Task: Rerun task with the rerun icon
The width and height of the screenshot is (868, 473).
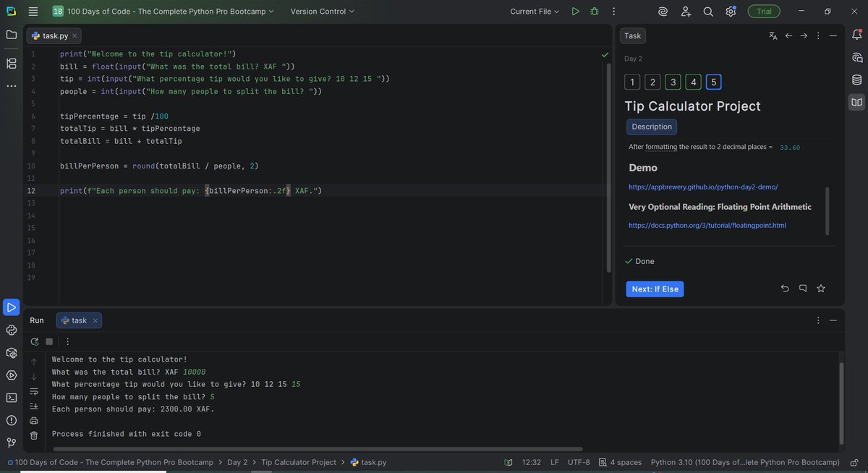Action: (x=34, y=341)
